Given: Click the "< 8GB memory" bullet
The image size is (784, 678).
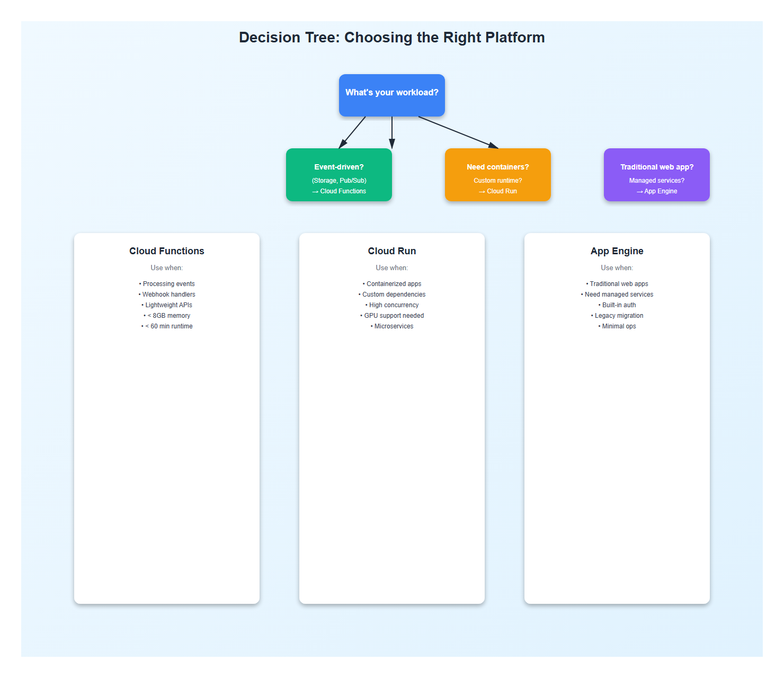Looking at the screenshot, I should (x=167, y=316).
